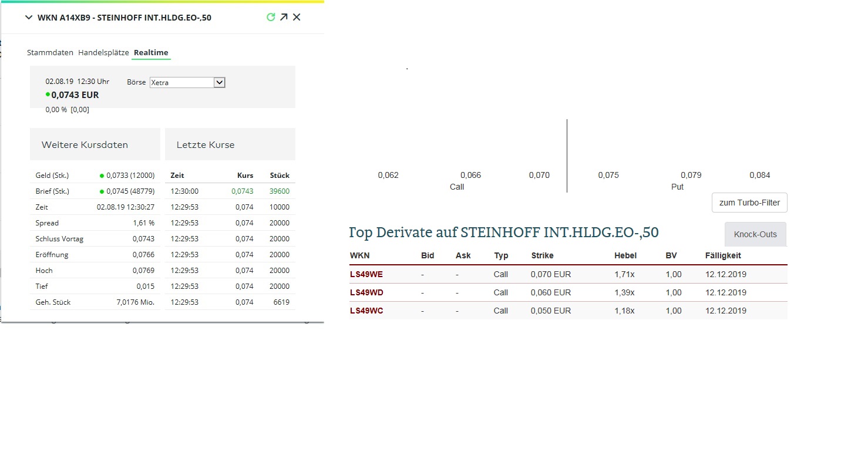Click the Zeit header in Letzte Kurse
The height and width of the screenshot is (455, 868).
coord(177,176)
